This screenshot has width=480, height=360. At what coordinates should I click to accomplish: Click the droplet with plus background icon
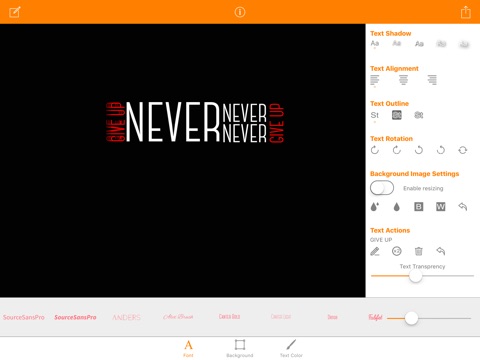click(x=375, y=207)
